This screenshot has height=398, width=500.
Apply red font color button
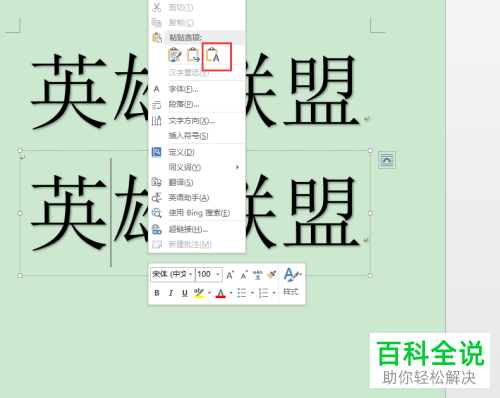[x=221, y=293]
